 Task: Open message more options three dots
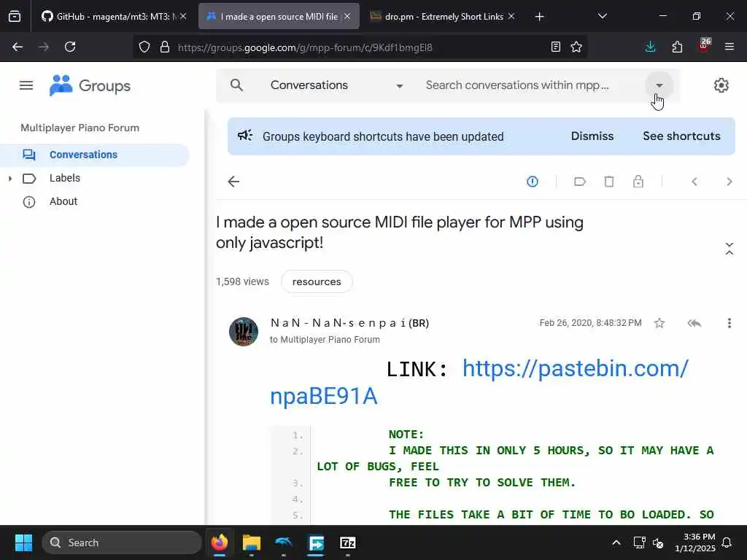click(729, 323)
